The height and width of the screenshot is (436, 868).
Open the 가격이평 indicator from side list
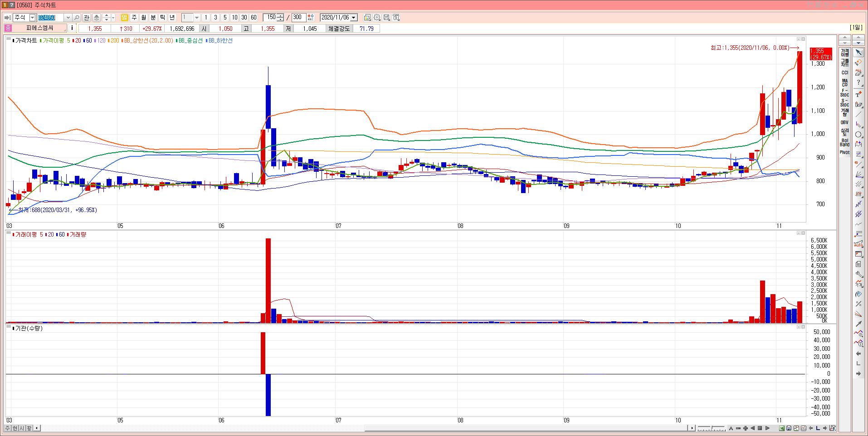coord(844,53)
